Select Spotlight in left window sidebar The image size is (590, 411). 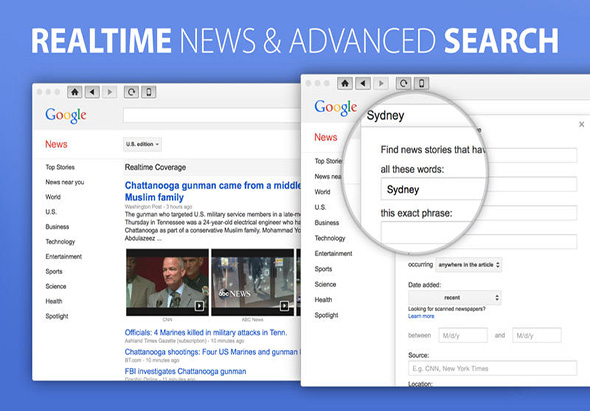click(57, 316)
